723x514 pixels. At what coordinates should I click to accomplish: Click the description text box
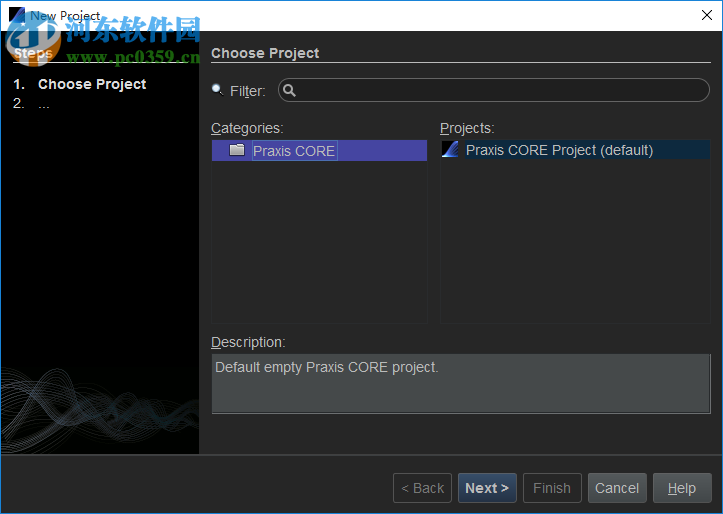click(x=461, y=384)
